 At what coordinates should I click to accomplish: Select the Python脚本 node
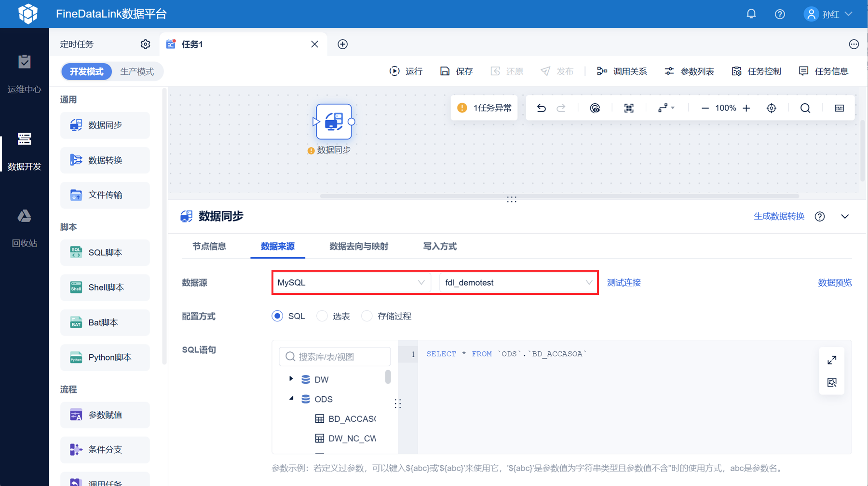105,358
